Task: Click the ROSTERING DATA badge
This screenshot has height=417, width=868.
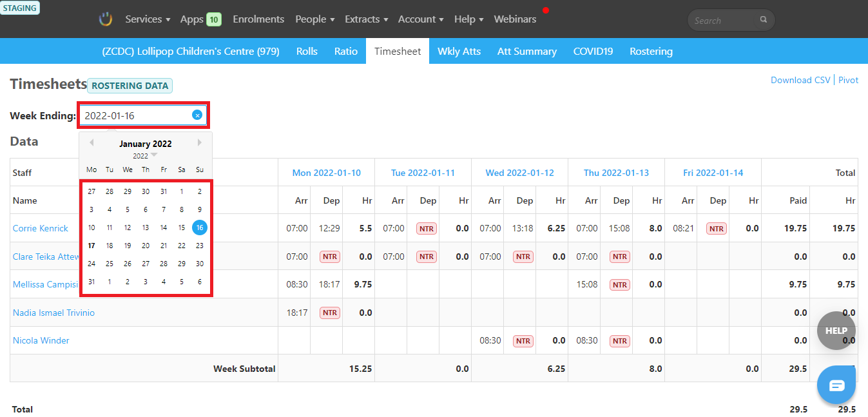Action: 130,86
